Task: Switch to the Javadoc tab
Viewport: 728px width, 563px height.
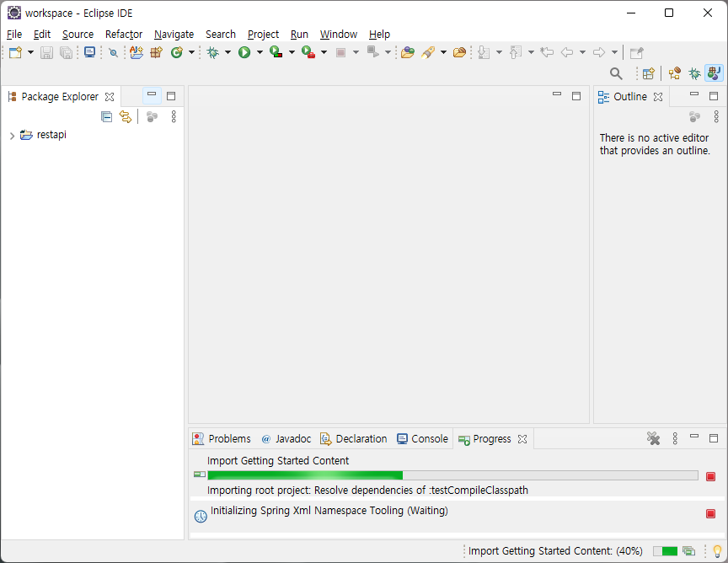Action: (286, 439)
